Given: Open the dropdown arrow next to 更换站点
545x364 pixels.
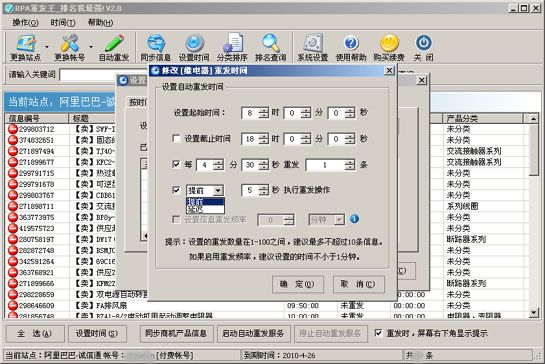Looking at the screenshot, I should coord(47,47).
